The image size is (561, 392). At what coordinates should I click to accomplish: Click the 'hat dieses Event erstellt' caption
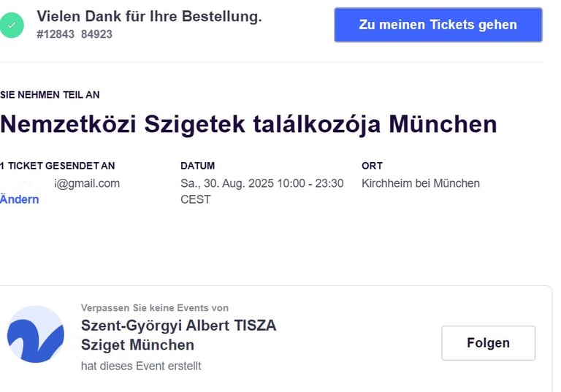[x=141, y=366]
